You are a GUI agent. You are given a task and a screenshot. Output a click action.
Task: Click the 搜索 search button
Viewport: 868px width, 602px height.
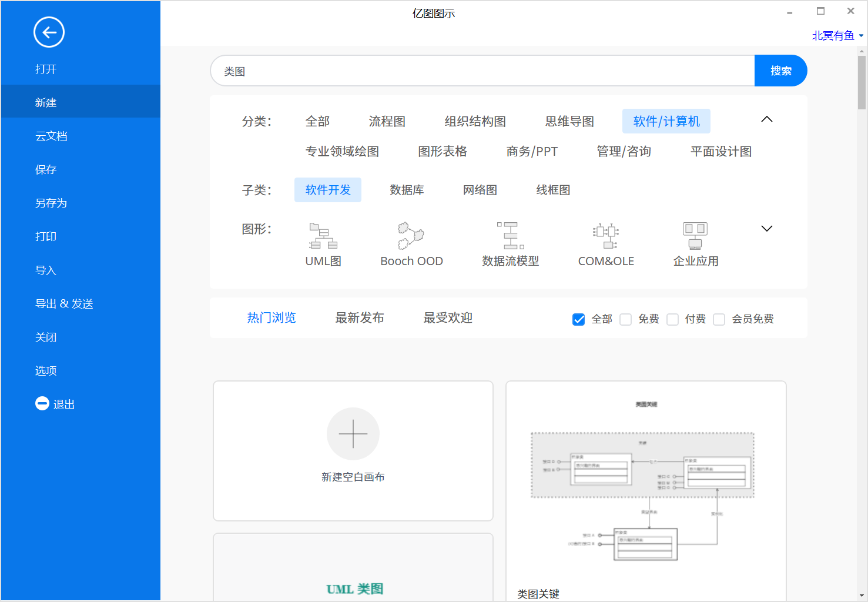pyautogui.click(x=781, y=71)
